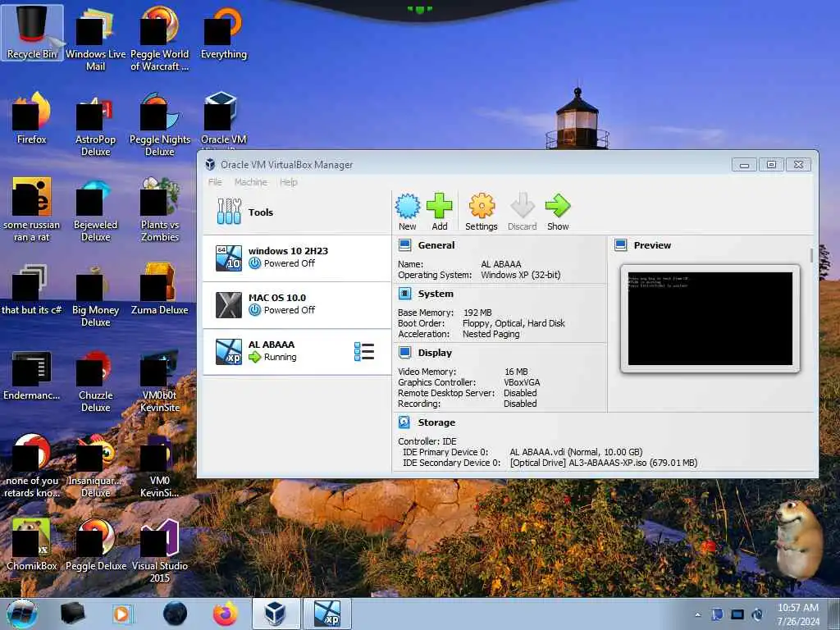Viewport: 840px width, 630px height.
Task: Click the Bejeweled Deluxe desktop icon
Action: point(95,210)
